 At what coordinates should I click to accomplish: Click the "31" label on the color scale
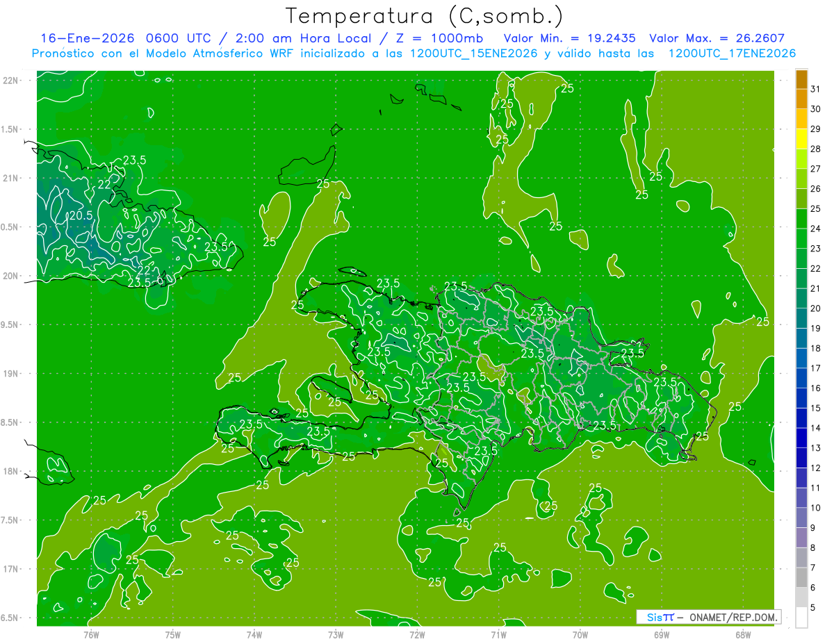click(815, 89)
